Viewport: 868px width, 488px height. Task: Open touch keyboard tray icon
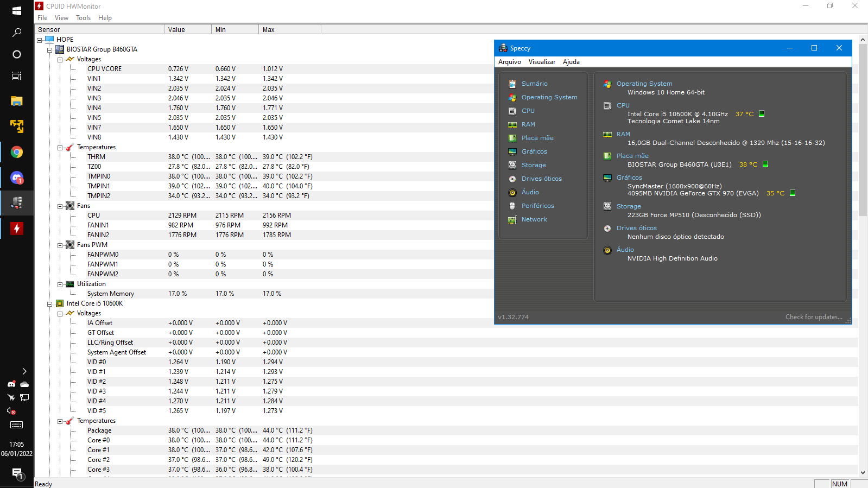(x=17, y=425)
